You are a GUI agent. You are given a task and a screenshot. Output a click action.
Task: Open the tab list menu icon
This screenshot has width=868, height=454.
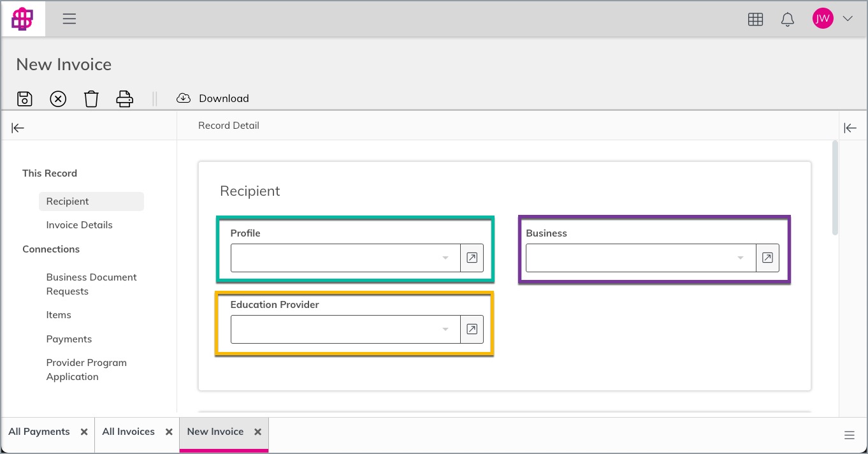click(x=850, y=435)
